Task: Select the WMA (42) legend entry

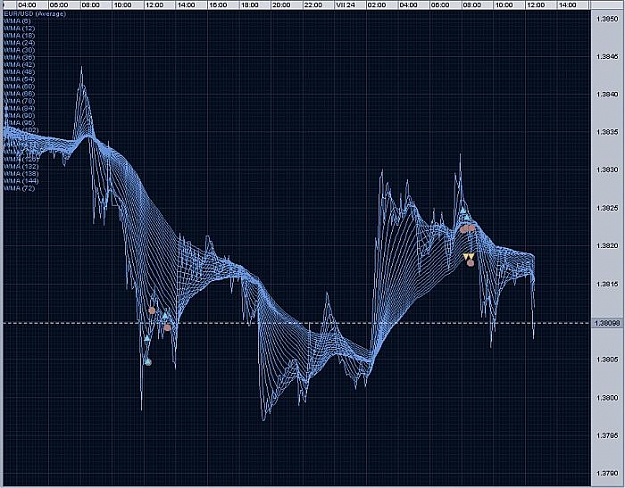Action: pos(19,65)
